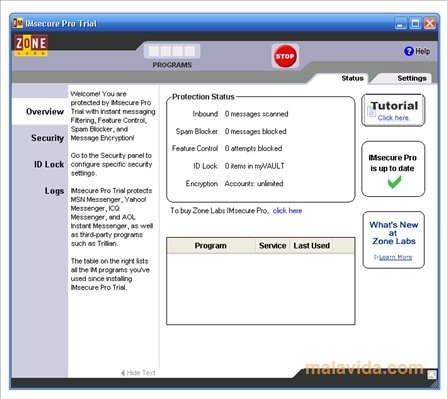The height and width of the screenshot is (399, 447).
Task: Click the Tutorial document icon
Action: 372,111
